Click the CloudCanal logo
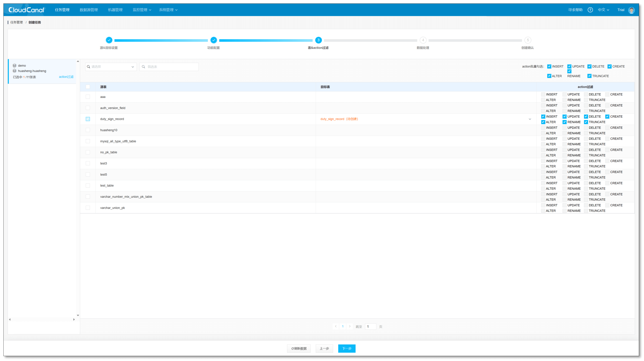Viewport: 644px width, 361px height. [26, 10]
